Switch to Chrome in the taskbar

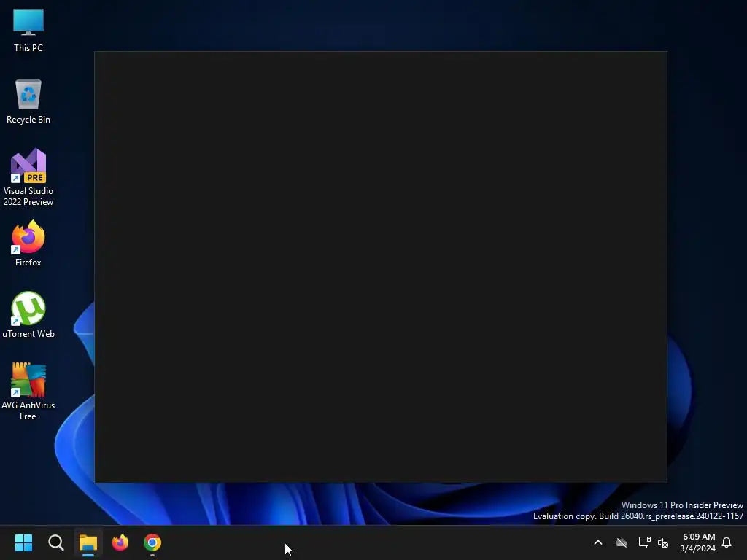click(152, 542)
